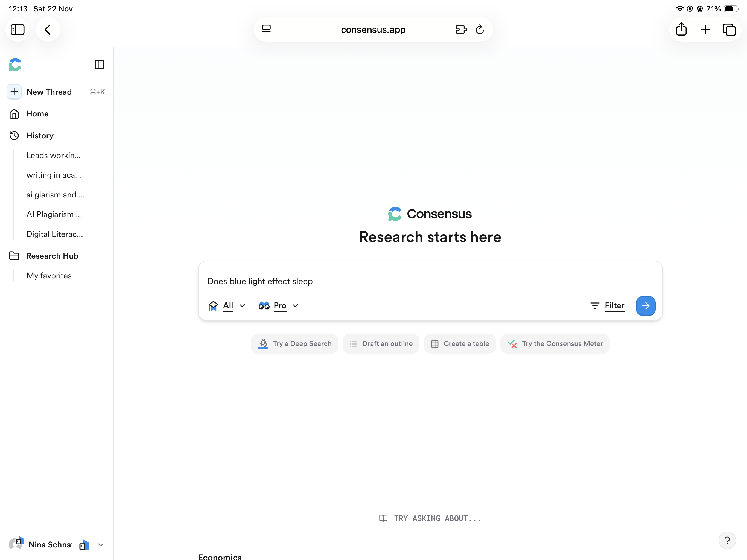Open History in the sidebar
The height and width of the screenshot is (560, 747).
[x=40, y=135]
